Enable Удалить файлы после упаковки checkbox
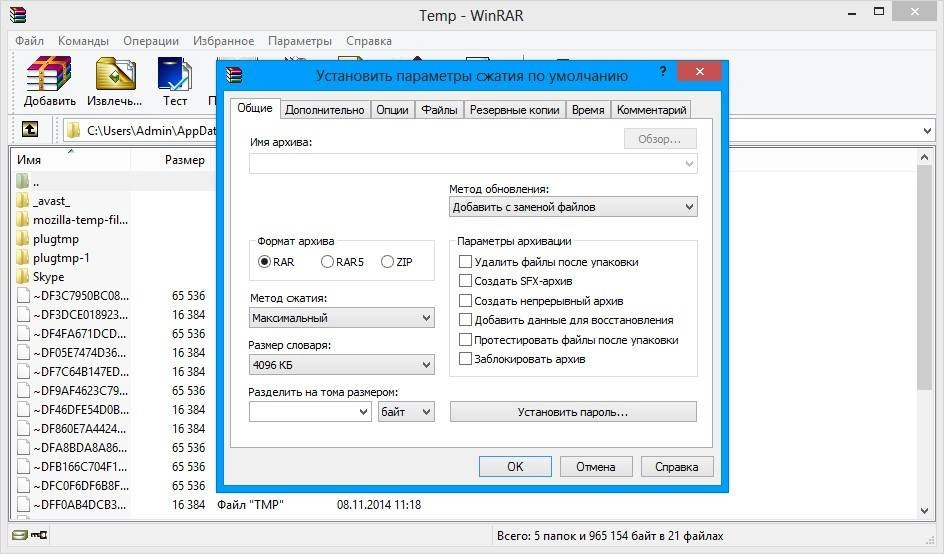The width and height of the screenshot is (944, 554). pos(465,261)
